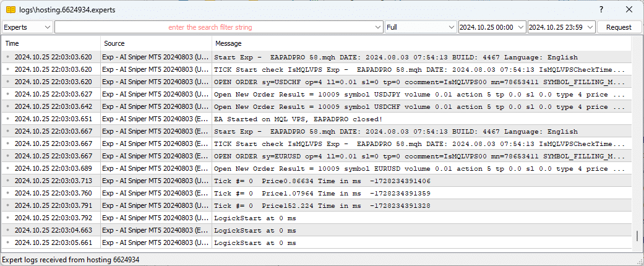Open the Full mode dropdown

[x=420, y=27]
